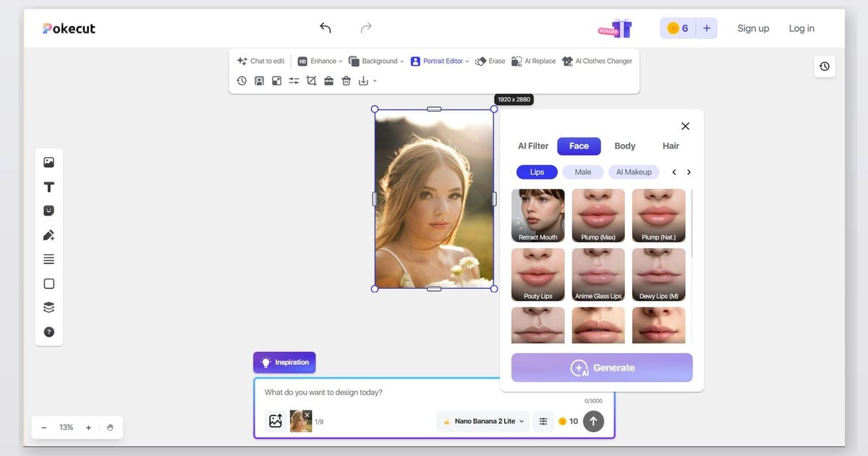Image resolution: width=868 pixels, height=456 pixels.
Task: Open Chat to edit tool
Action: [260, 62]
